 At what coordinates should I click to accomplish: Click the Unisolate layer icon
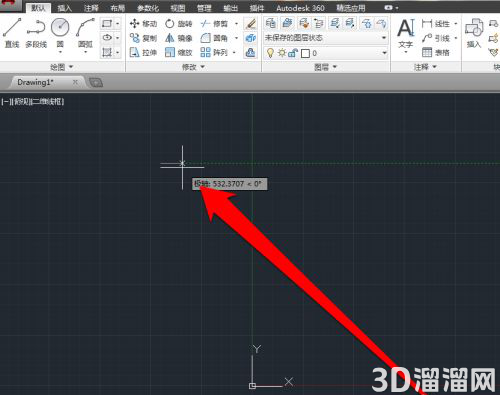pyautogui.click(x=350, y=23)
